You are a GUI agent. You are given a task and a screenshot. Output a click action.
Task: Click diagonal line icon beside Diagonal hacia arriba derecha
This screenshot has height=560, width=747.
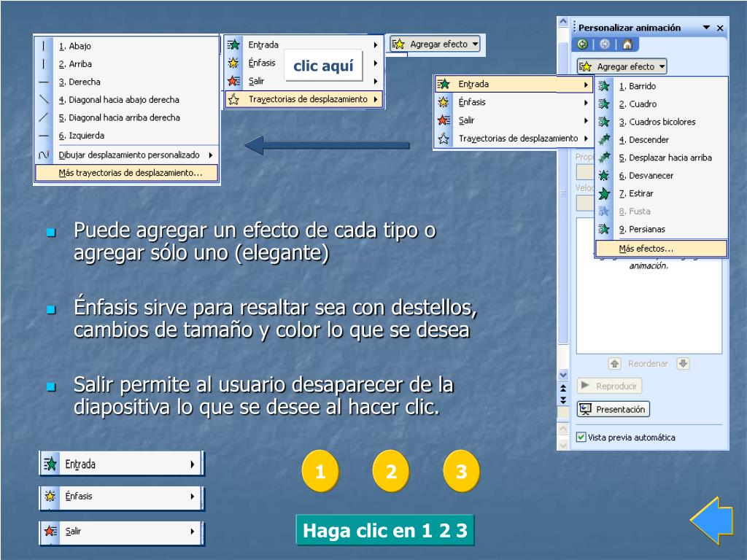tap(44, 117)
